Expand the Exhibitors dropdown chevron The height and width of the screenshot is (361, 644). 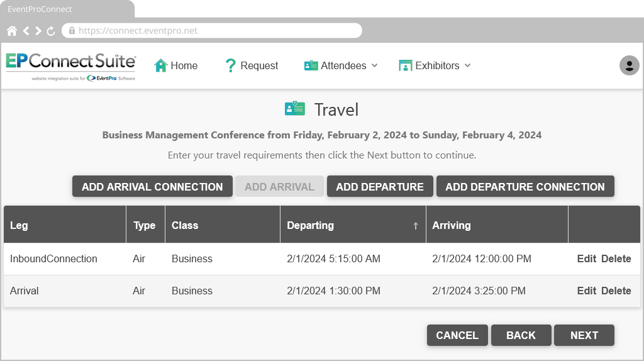[467, 65]
